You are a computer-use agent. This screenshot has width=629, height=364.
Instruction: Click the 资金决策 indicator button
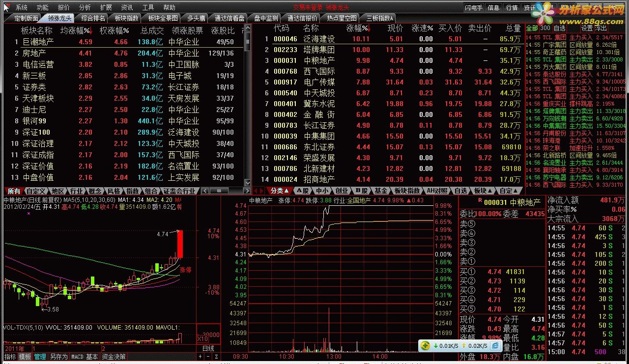click(114, 357)
